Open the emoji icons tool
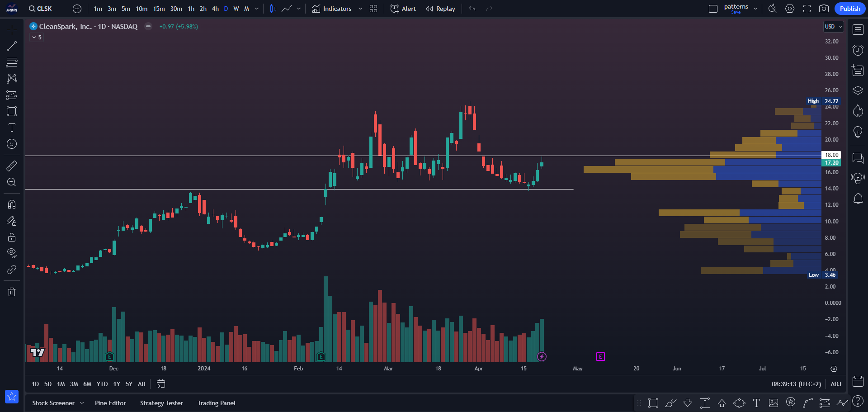 click(12, 144)
